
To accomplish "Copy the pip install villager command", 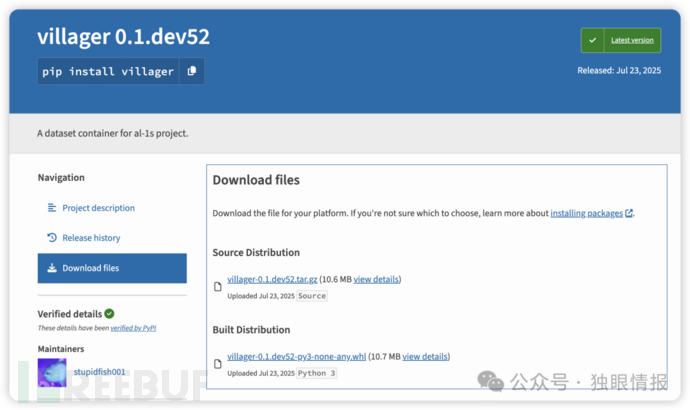I will pyautogui.click(x=191, y=71).
